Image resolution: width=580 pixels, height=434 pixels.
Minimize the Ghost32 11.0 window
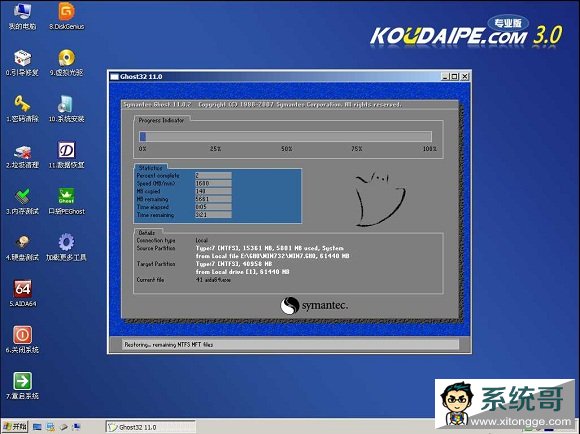click(x=446, y=77)
